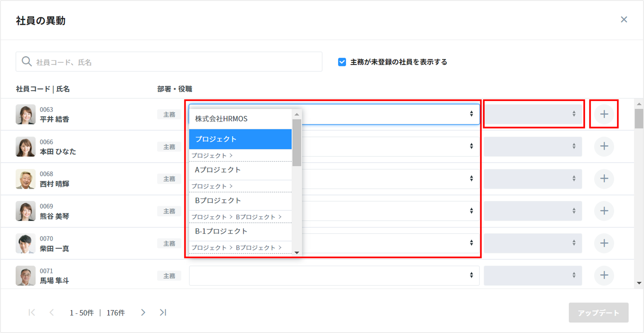
Task: Add entry for 馬場 隼斗 with plus
Action: pyautogui.click(x=604, y=275)
